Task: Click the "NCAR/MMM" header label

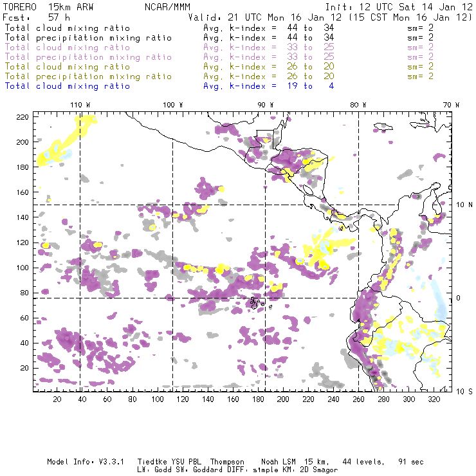Action: point(167,7)
